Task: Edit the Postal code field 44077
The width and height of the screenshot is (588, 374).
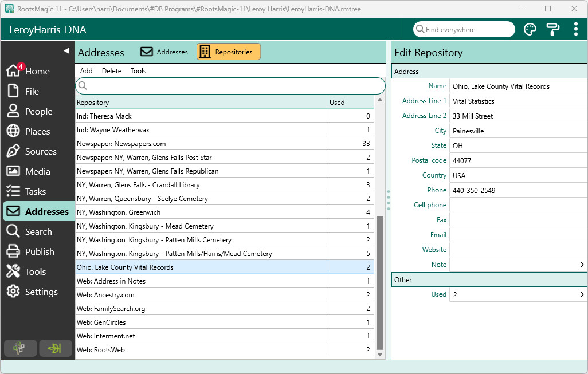Action: (x=518, y=161)
